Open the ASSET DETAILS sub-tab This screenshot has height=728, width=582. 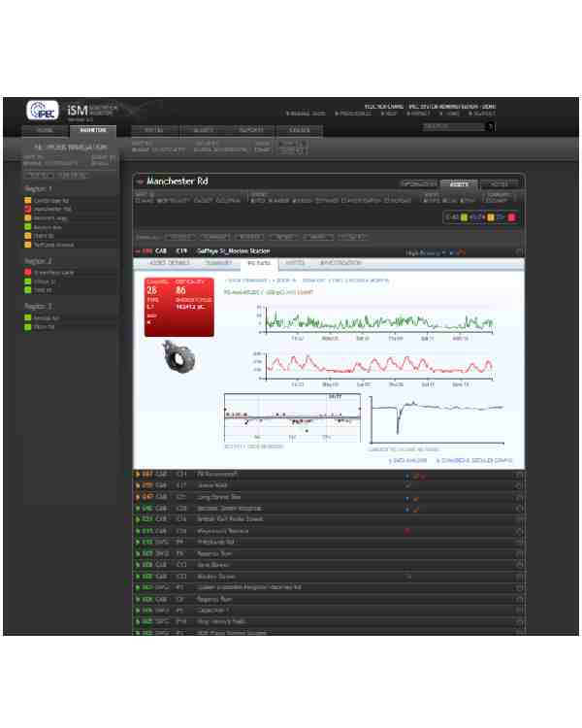coord(169,263)
